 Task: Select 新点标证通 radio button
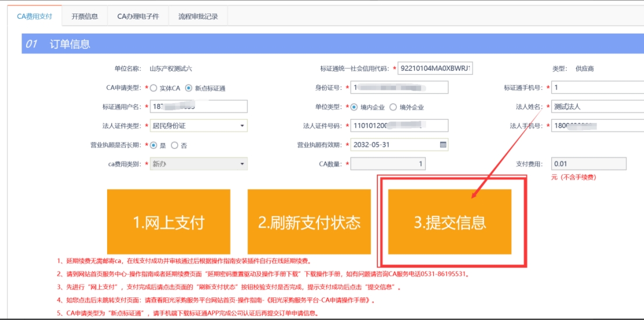point(189,89)
